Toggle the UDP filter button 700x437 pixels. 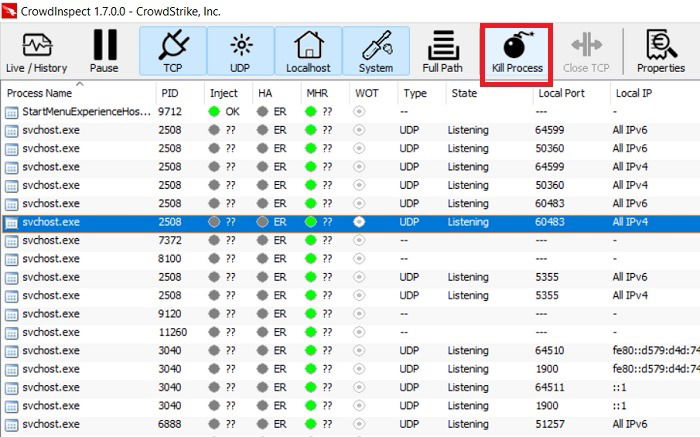241,51
